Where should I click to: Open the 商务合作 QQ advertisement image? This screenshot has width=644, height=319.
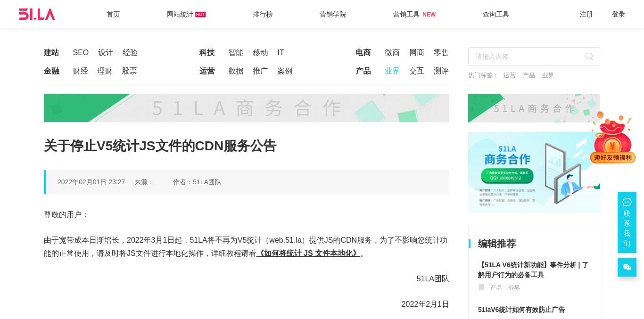(534, 172)
